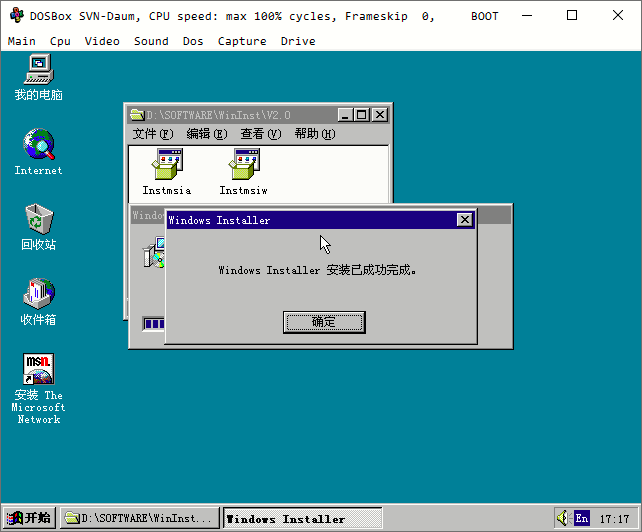Image resolution: width=642 pixels, height=532 pixels.
Task: Select the Instmsiw installer file
Action: tap(244, 172)
